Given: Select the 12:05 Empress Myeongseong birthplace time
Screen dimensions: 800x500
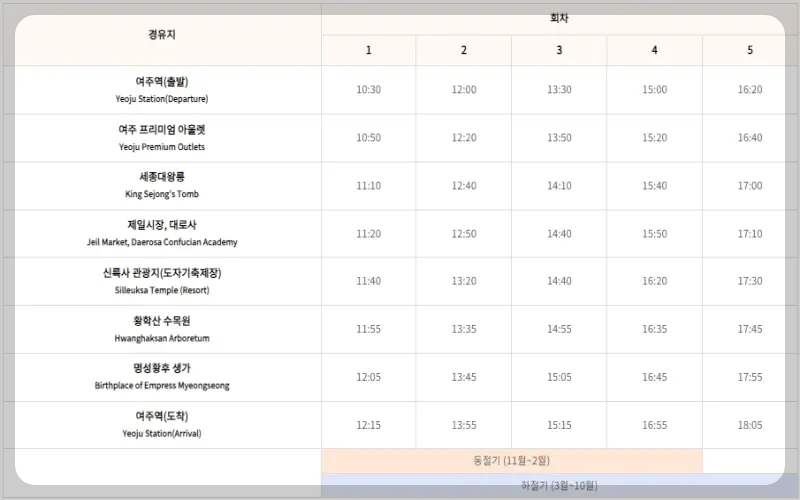Looking at the screenshot, I should 368,377.
